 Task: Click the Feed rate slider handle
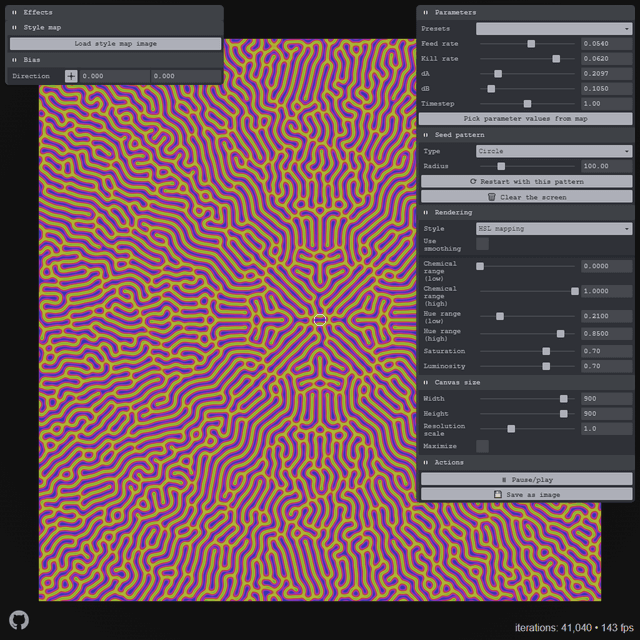pos(531,44)
